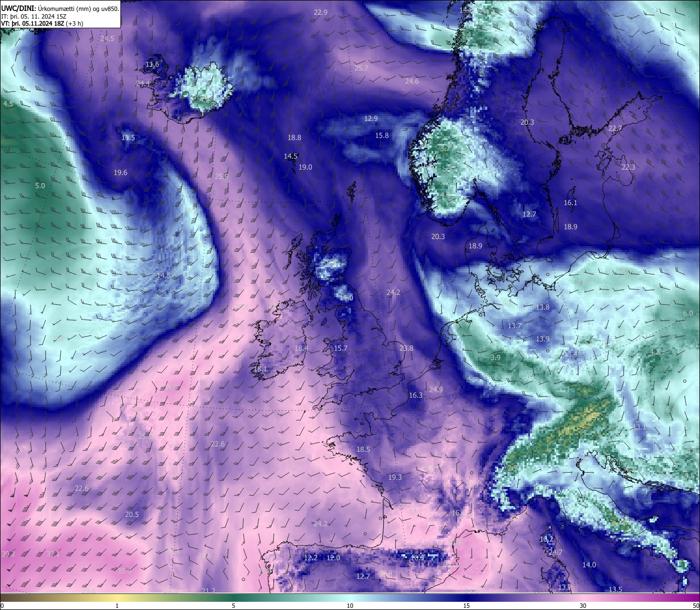Click the 11.6 value near Iceland
Viewport: 700px width, 610px height.
pyautogui.click(x=152, y=65)
